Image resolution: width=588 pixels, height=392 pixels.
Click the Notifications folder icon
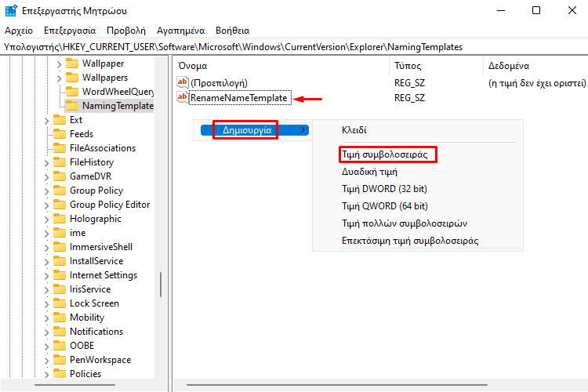tap(60, 331)
